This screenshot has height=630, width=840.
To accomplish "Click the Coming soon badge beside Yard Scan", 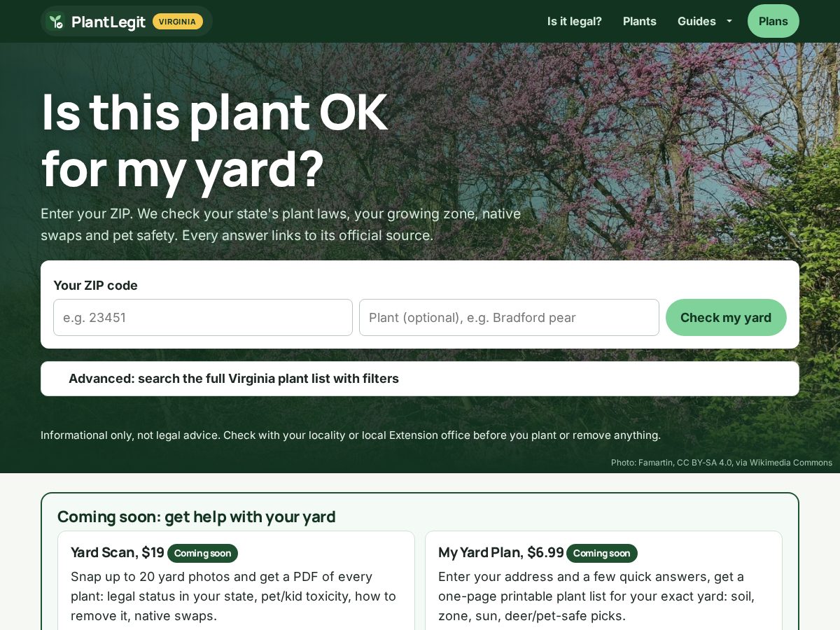I will click(202, 553).
